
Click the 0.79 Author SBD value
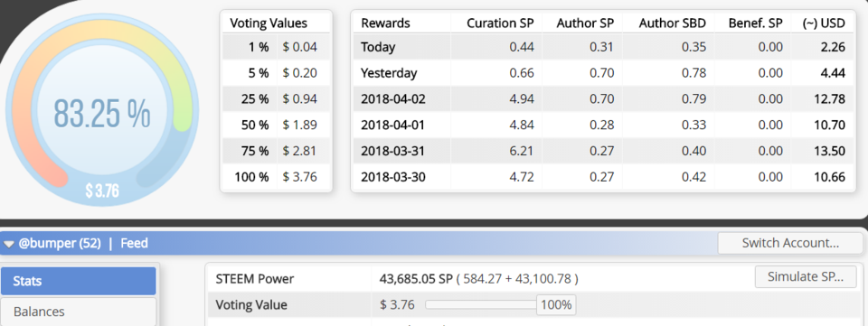pyautogui.click(x=694, y=99)
